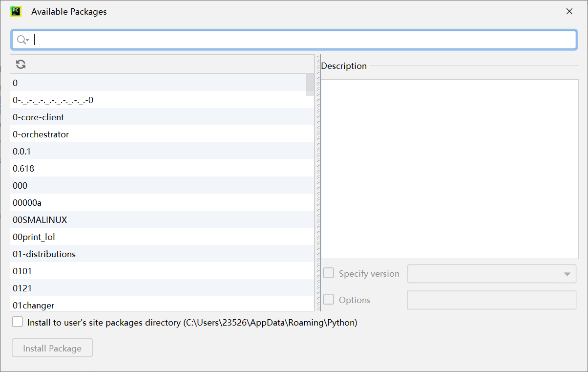Enable the Specify version checkbox
This screenshot has height=372, width=588.
tap(328, 273)
